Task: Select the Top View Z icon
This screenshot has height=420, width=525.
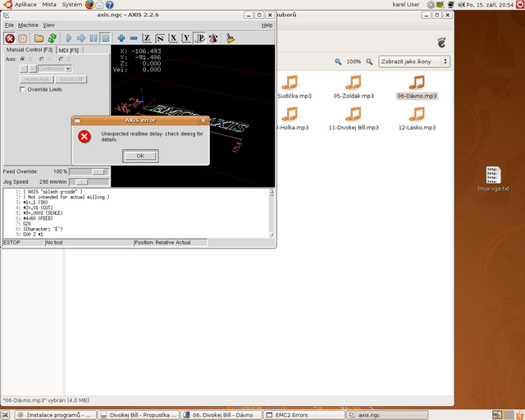Action: point(147,38)
